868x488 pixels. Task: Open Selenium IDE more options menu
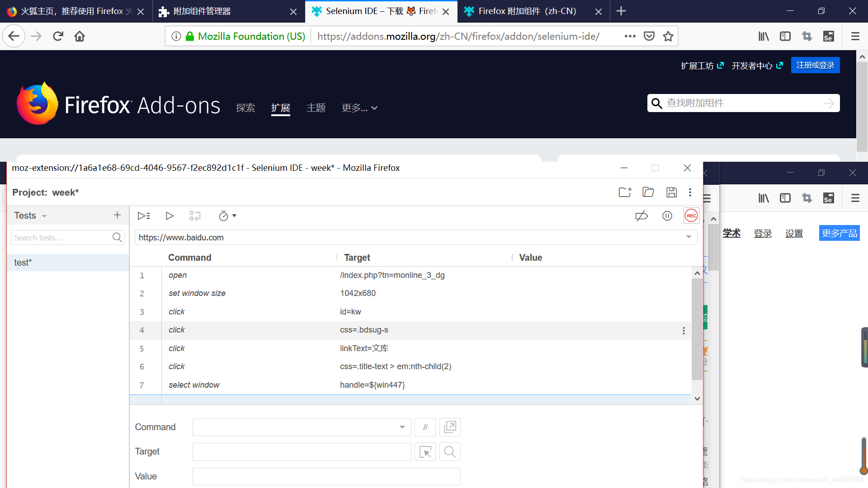pyautogui.click(x=690, y=192)
